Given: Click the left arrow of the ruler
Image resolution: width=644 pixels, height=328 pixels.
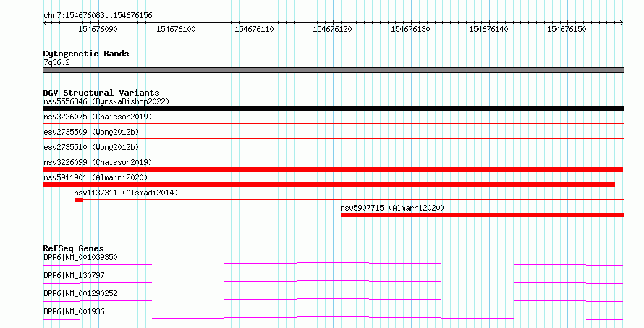Looking at the screenshot, I should 45,23.
